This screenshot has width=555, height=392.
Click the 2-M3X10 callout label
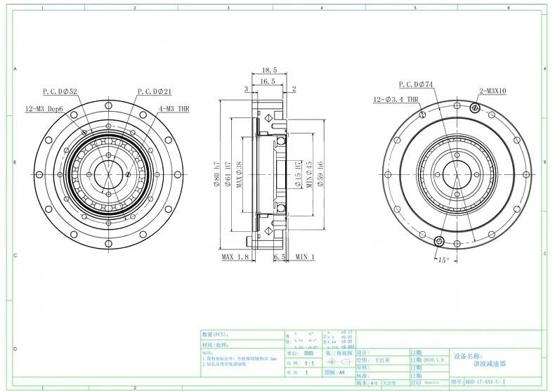tap(495, 91)
